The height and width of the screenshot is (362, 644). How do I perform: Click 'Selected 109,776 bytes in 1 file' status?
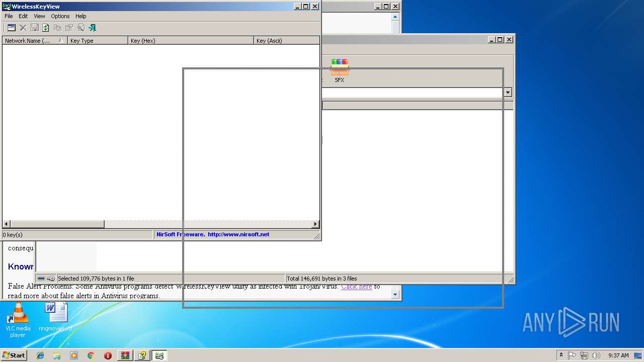(x=96, y=279)
